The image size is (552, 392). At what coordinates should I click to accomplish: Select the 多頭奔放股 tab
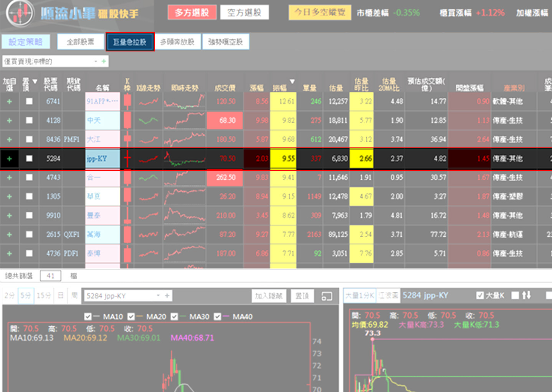click(x=177, y=42)
